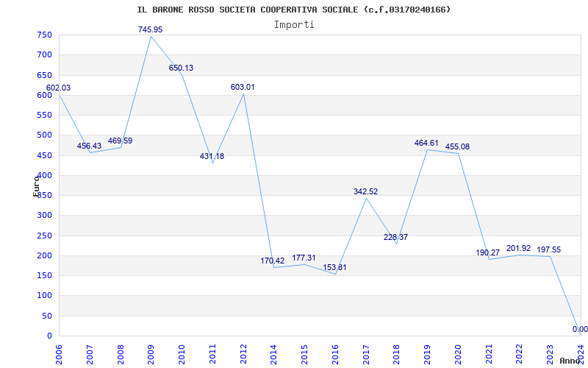Select the 342.52 data label

pos(365,191)
